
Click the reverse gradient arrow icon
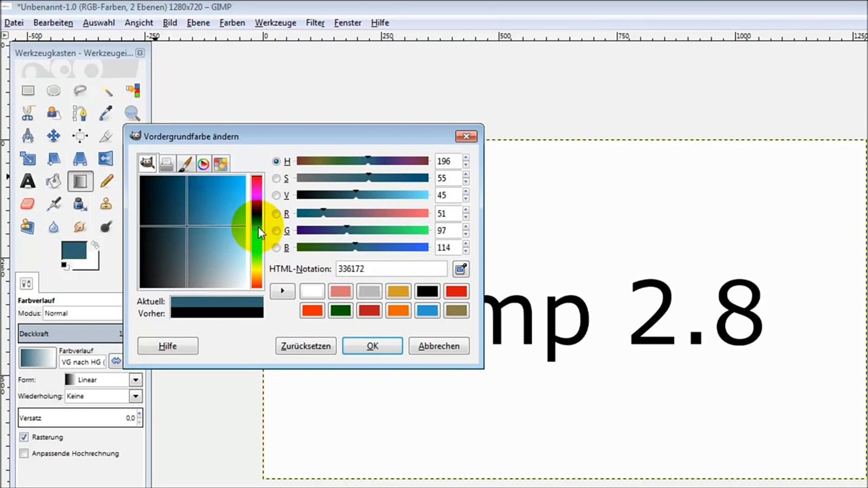(x=116, y=361)
